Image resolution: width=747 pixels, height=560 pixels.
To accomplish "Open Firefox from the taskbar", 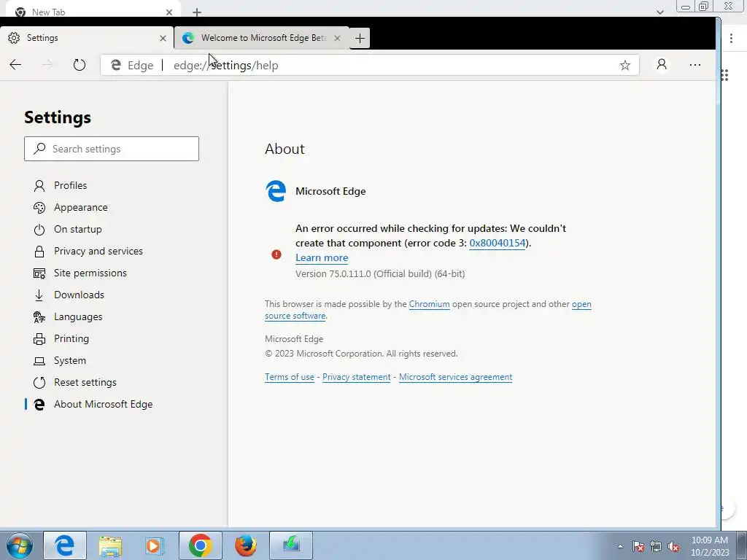I will click(x=245, y=545).
